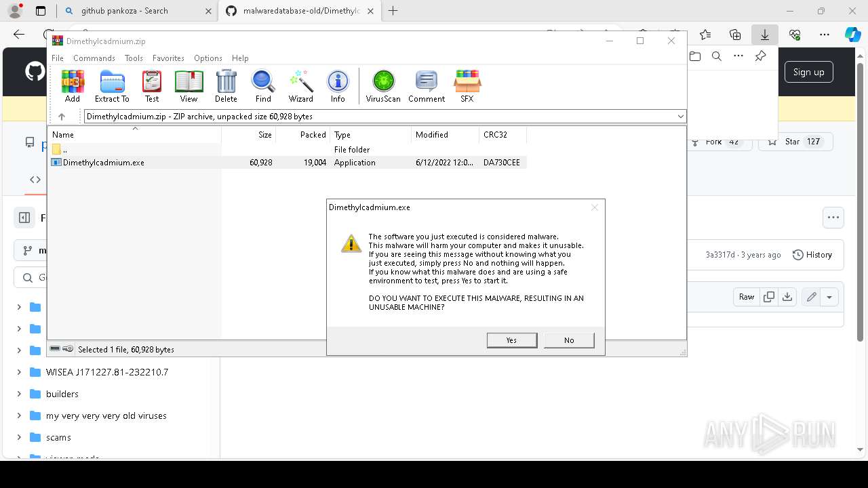Open browser Settings and more menu

tap(825, 35)
